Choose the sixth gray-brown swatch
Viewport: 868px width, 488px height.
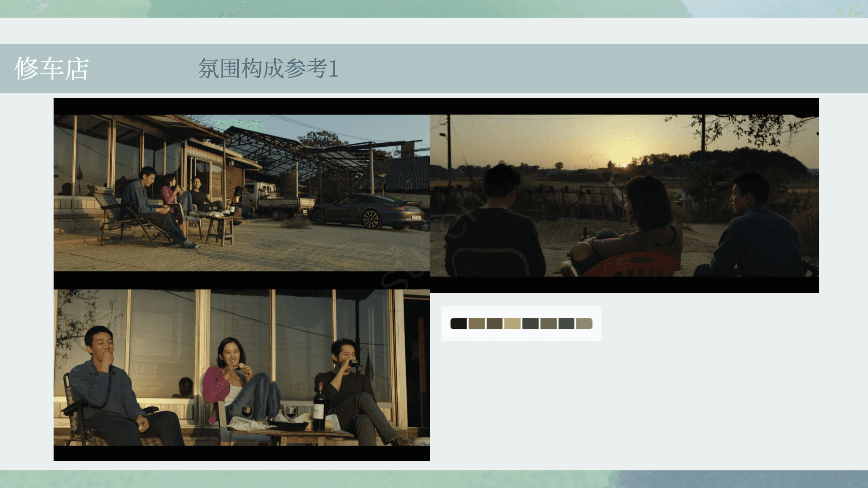point(548,324)
